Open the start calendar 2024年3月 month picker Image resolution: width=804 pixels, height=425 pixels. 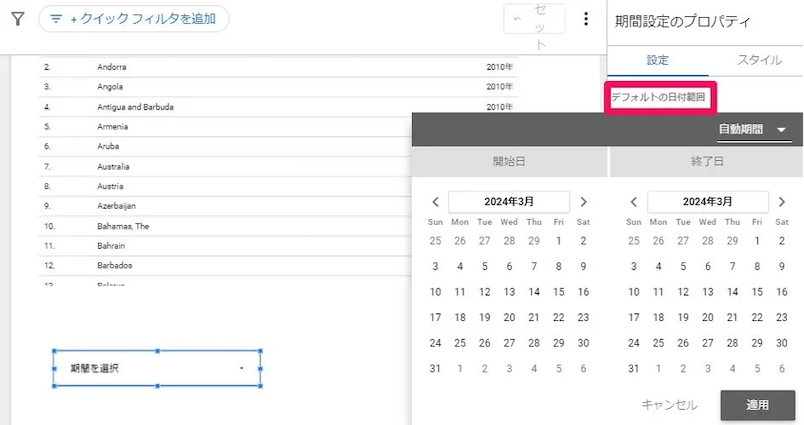509,202
